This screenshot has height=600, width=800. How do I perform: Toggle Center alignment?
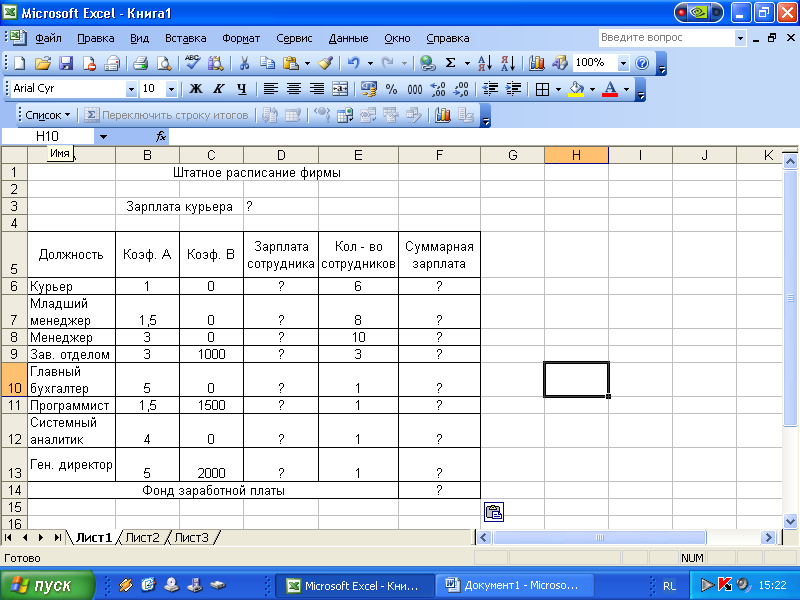(293, 89)
